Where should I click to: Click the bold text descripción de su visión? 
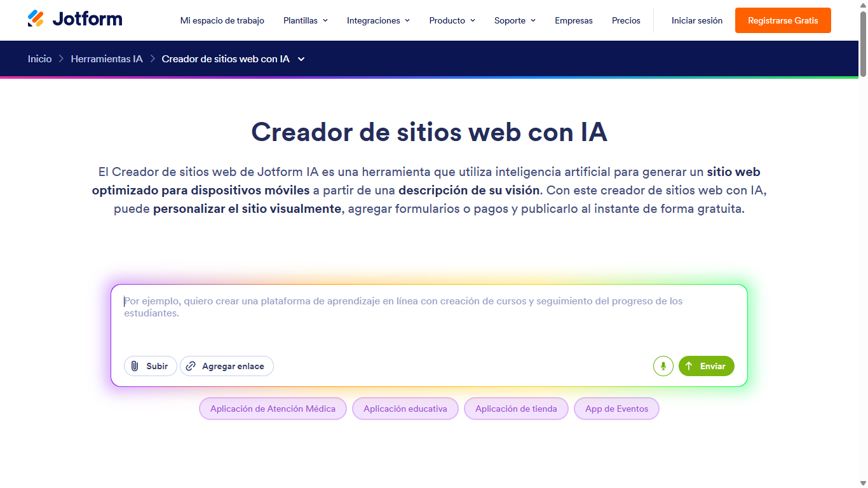(x=470, y=190)
